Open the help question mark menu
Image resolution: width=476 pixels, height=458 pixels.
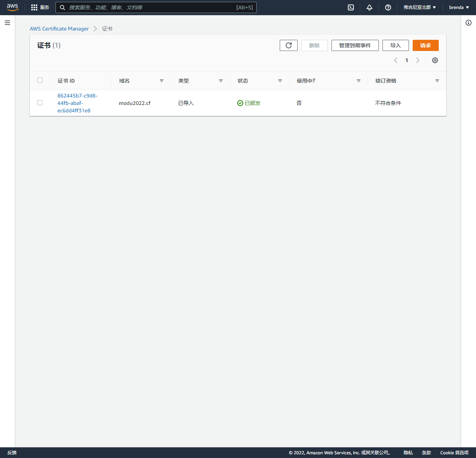pyautogui.click(x=388, y=7)
